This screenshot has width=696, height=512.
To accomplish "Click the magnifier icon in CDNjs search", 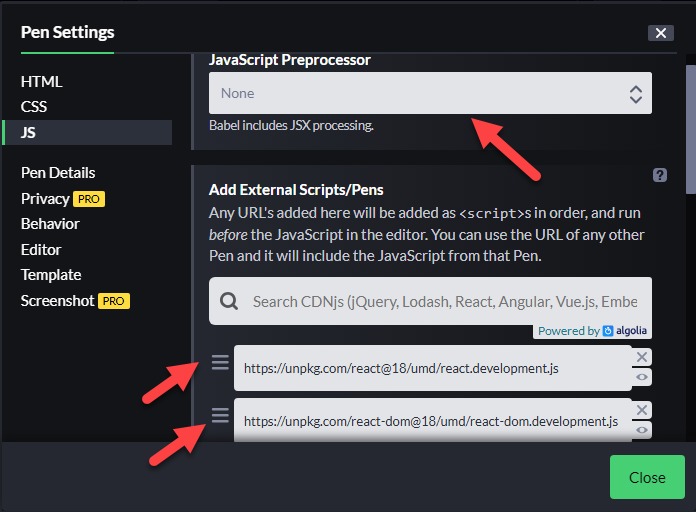I will coord(229,301).
